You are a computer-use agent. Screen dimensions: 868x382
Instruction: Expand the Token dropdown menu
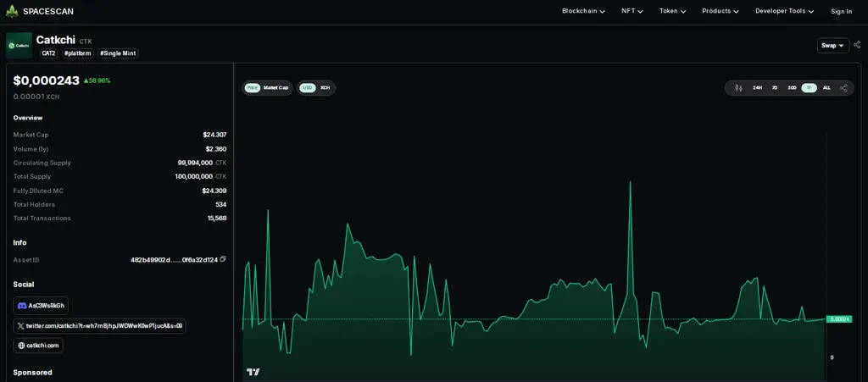tap(672, 11)
